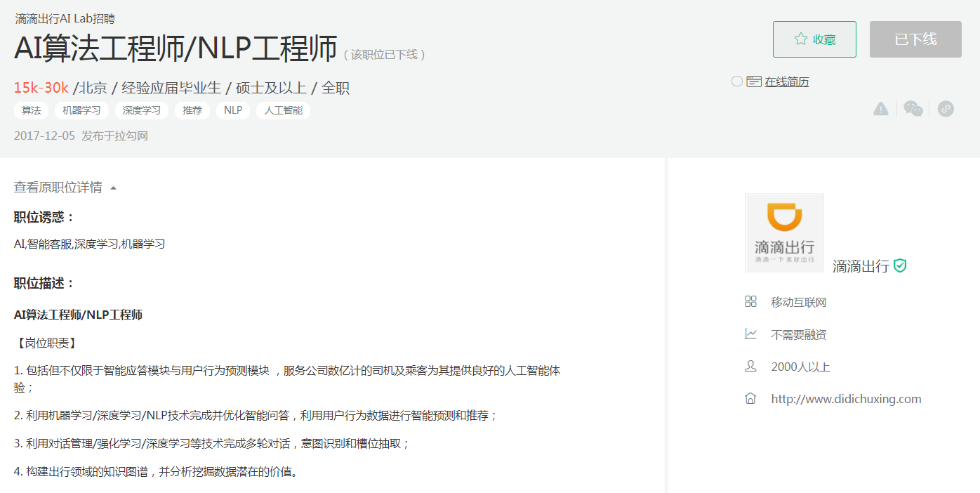Open the didichuxing.com website link
980x493 pixels.
pyautogui.click(x=846, y=399)
